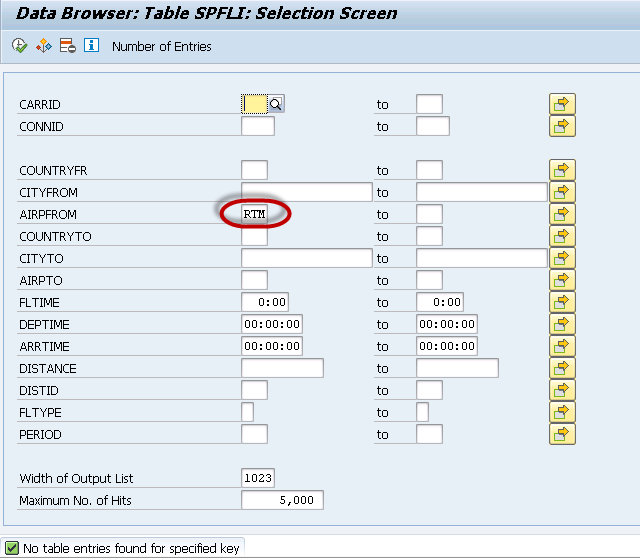Click the COUNTRYTO from input field
Viewport: 640px width, 558px height.
[255, 236]
